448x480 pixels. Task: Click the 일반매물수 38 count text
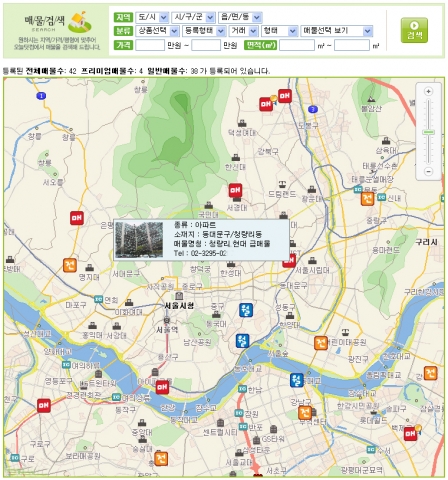click(173, 71)
